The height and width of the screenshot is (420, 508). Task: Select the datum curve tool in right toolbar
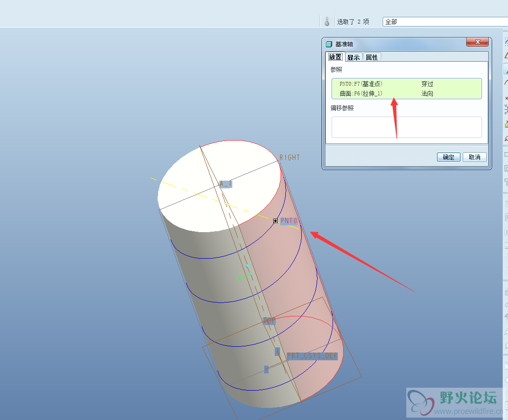point(506,83)
